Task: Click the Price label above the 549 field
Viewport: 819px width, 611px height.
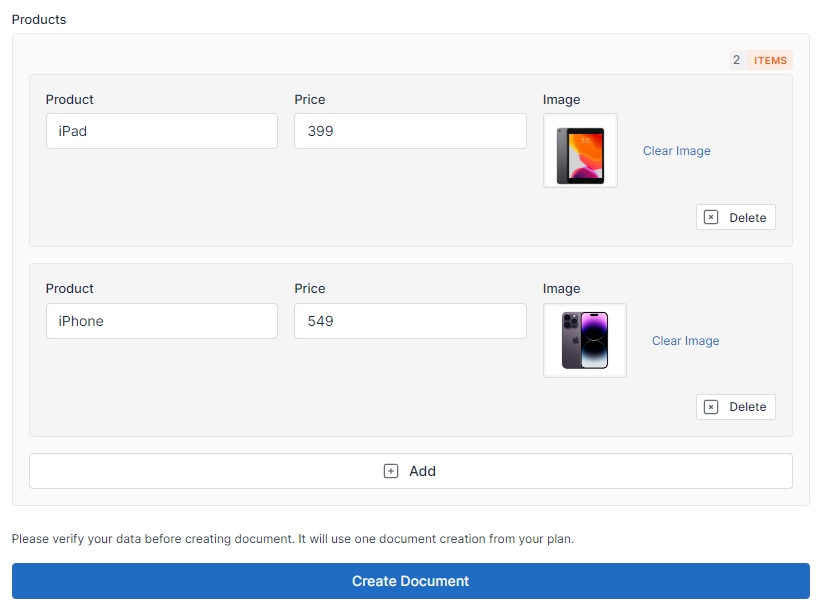Action: point(310,288)
